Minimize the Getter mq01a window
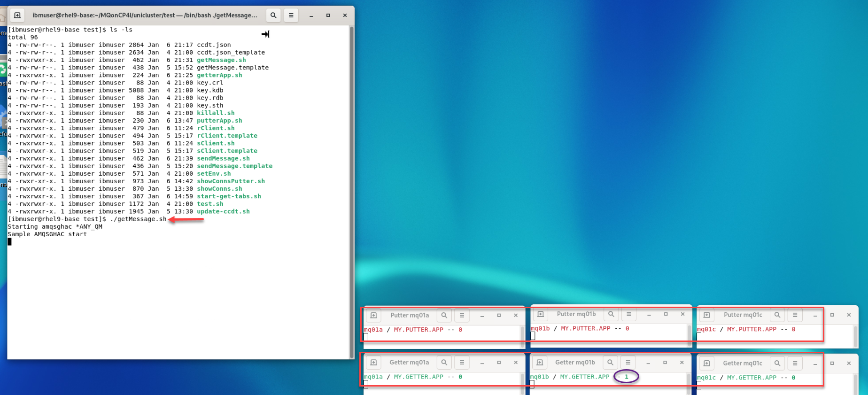This screenshot has height=395, width=868. point(482,363)
